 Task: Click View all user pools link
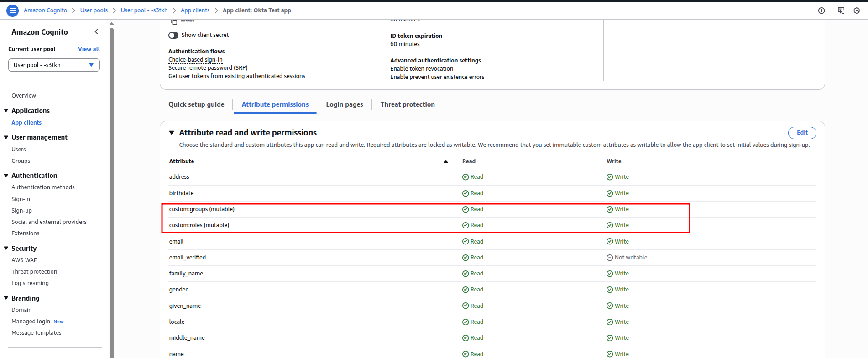coord(89,49)
